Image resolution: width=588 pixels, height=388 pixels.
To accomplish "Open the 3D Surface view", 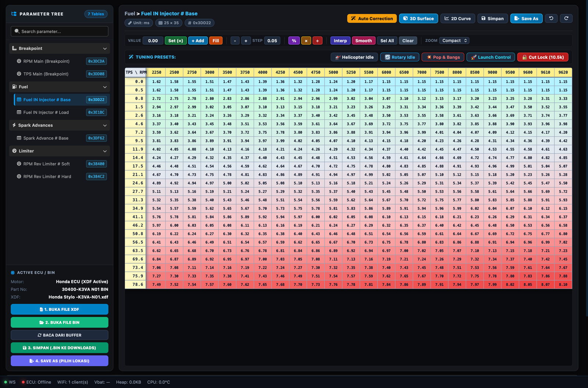I will (419, 18).
